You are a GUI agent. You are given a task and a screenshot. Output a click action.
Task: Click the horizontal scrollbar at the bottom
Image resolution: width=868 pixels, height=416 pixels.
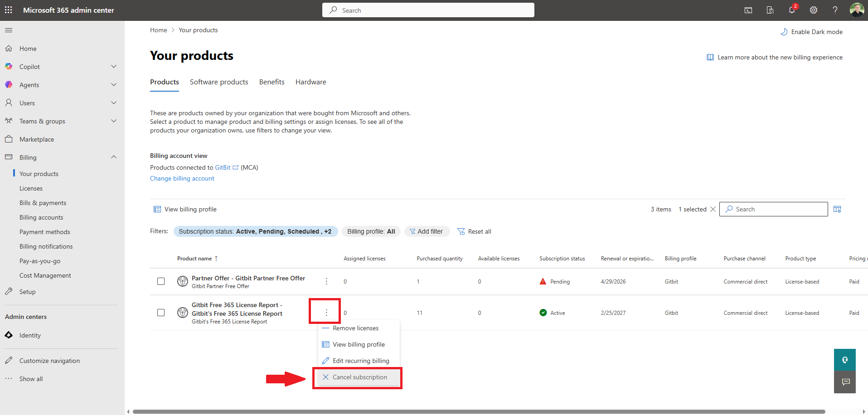coord(478,411)
